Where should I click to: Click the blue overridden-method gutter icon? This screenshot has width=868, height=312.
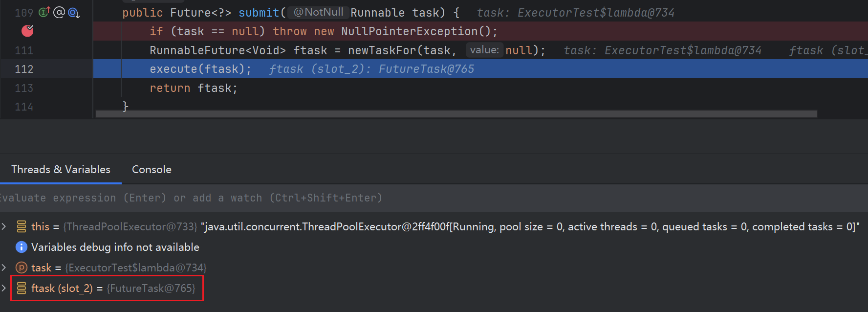click(74, 13)
